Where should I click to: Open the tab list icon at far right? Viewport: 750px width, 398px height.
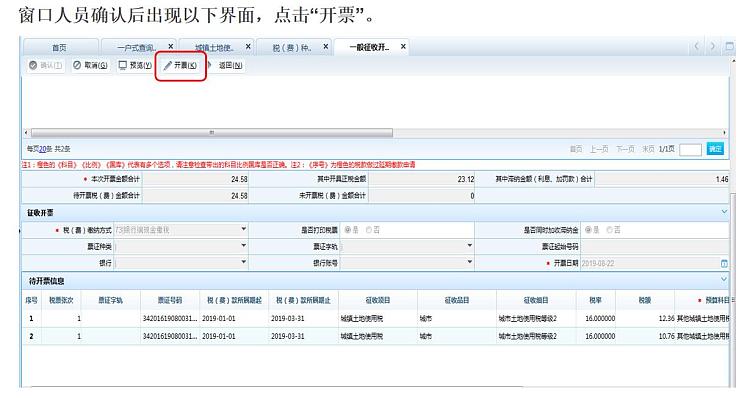(x=729, y=46)
